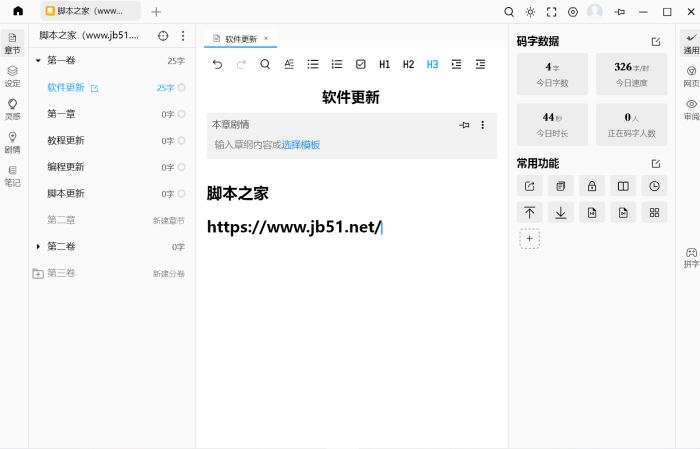Enter fullscreen focus mode icon
The height and width of the screenshot is (449, 700).
(x=552, y=12)
